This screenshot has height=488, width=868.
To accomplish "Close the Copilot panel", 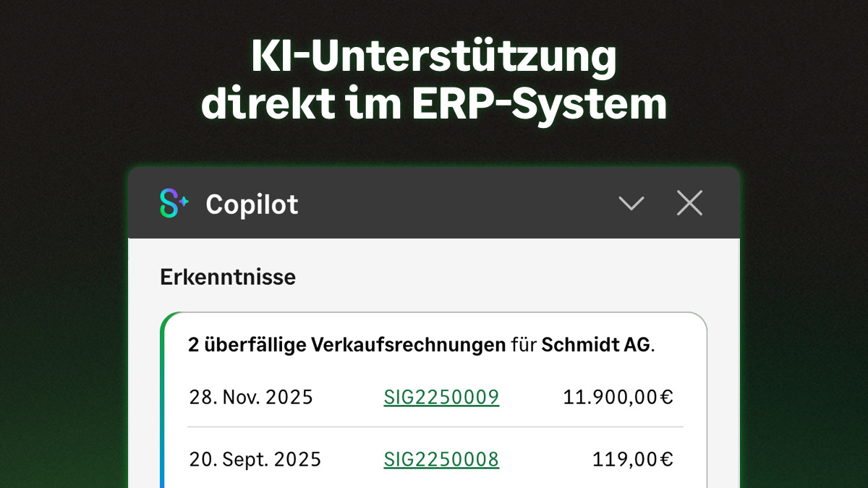I will coord(689,204).
